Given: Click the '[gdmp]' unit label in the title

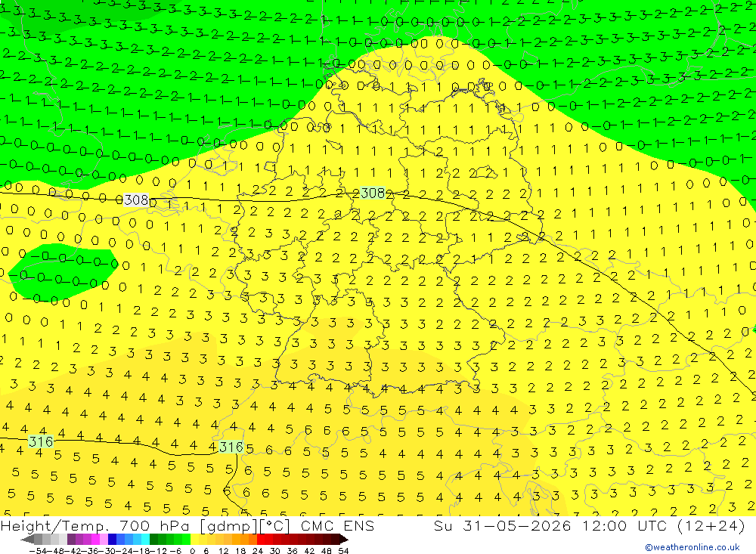Looking at the screenshot, I should click(230, 526).
